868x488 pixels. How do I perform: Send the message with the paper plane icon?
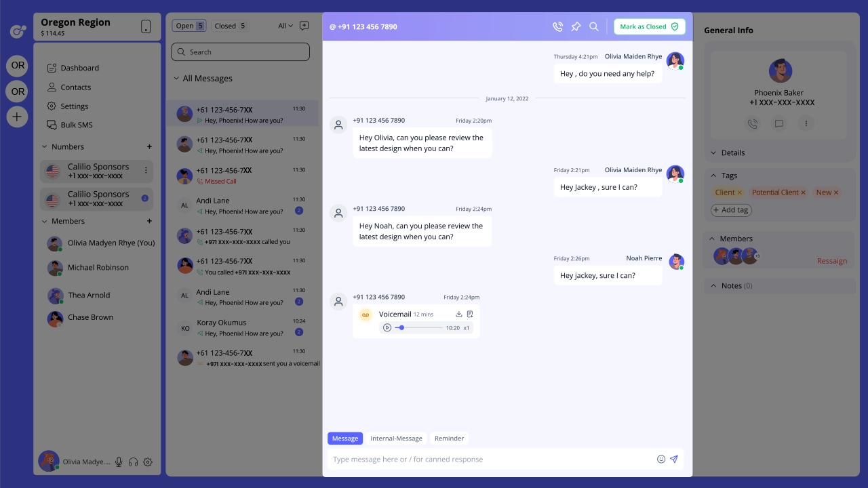coord(674,459)
